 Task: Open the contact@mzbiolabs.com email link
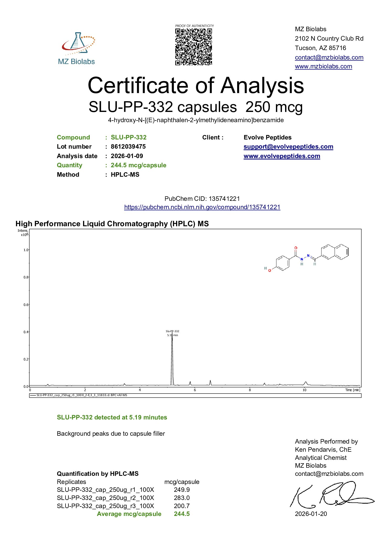[329, 57]
